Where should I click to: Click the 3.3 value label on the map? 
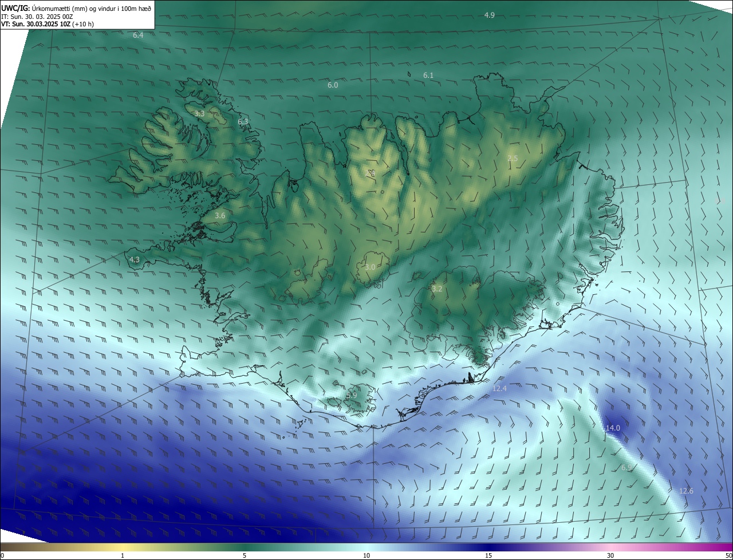(199, 114)
